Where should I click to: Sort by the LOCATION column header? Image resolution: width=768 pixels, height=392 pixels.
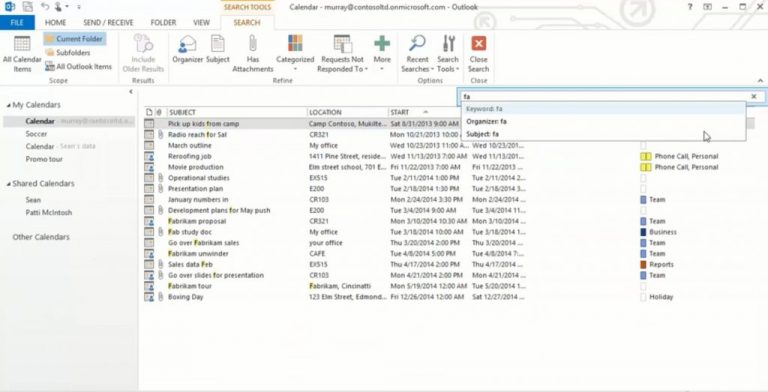coord(348,112)
